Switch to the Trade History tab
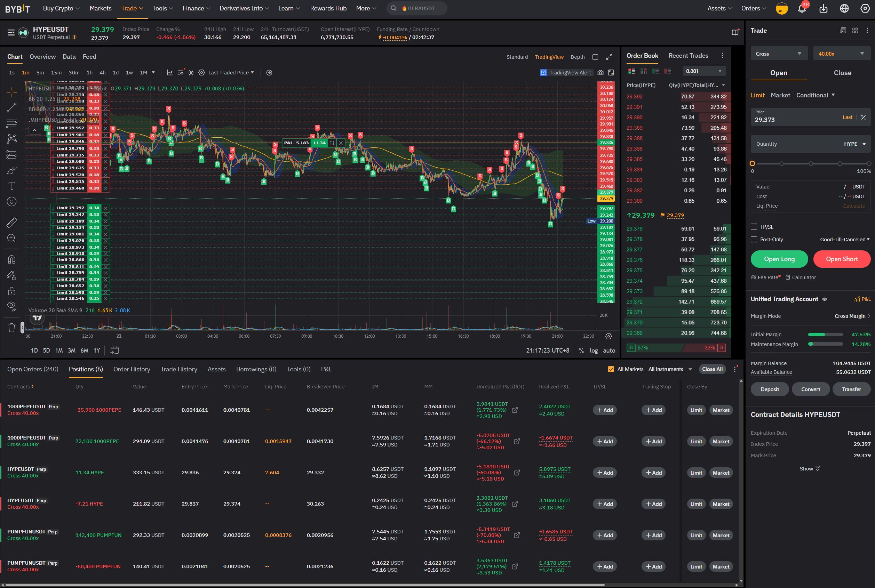Viewport: 875px width, 588px height. click(178, 369)
